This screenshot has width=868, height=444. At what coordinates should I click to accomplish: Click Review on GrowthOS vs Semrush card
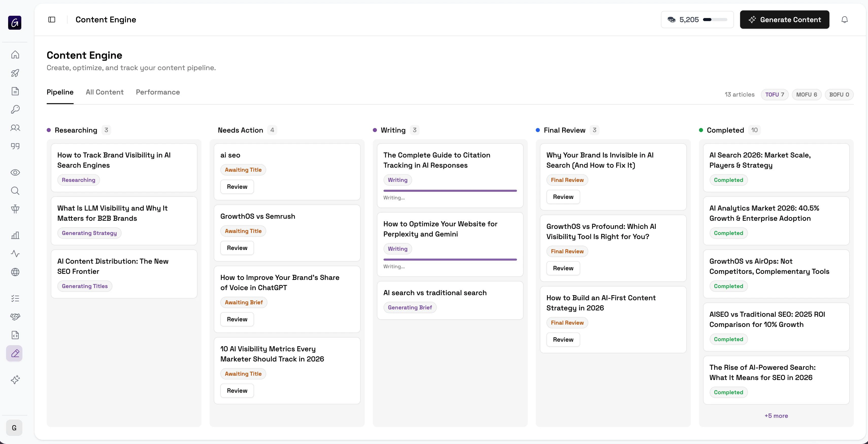coord(237,248)
